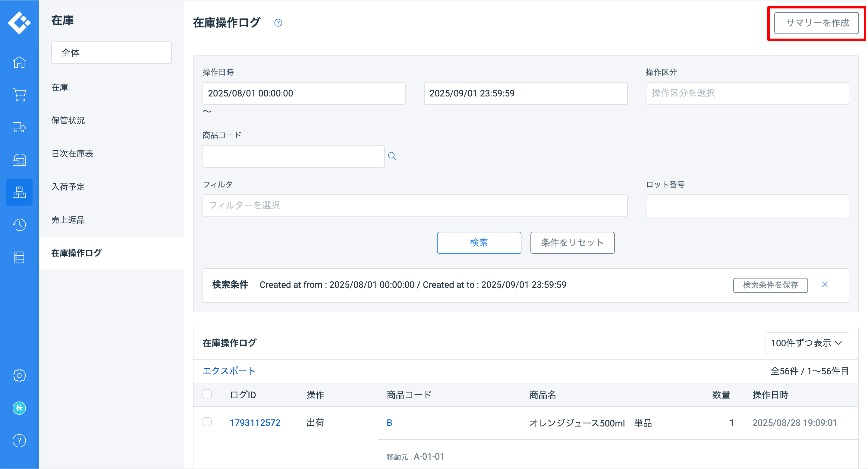868x469 pixels.
Task: Open the settings gear icon
Action: (x=19, y=375)
